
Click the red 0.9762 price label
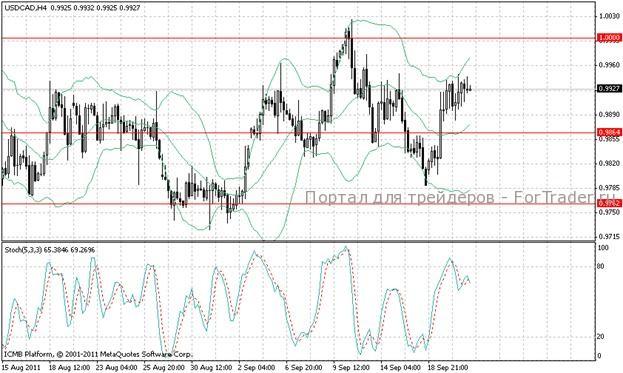(609, 203)
